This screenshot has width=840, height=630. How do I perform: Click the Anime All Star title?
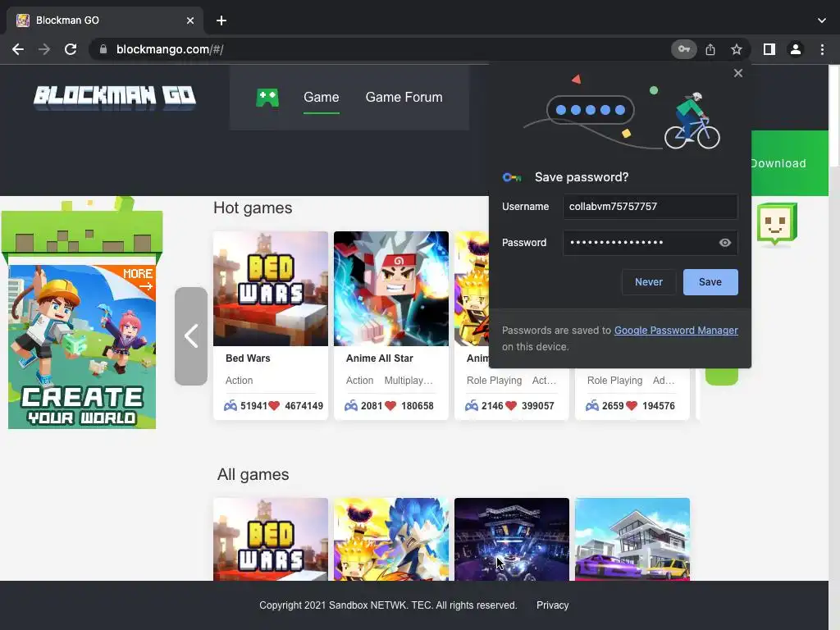[x=379, y=358]
